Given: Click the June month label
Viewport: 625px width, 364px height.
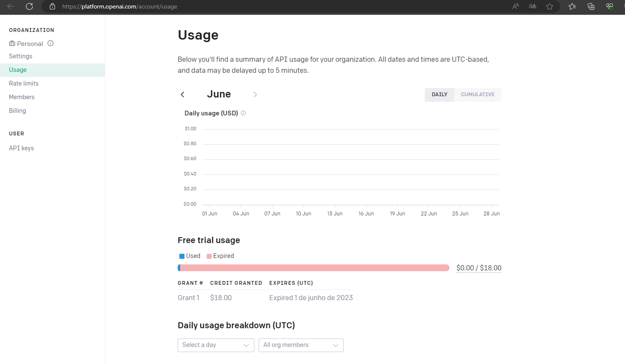Looking at the screenshot, I should pyautogui.click(x=219, y=94).
